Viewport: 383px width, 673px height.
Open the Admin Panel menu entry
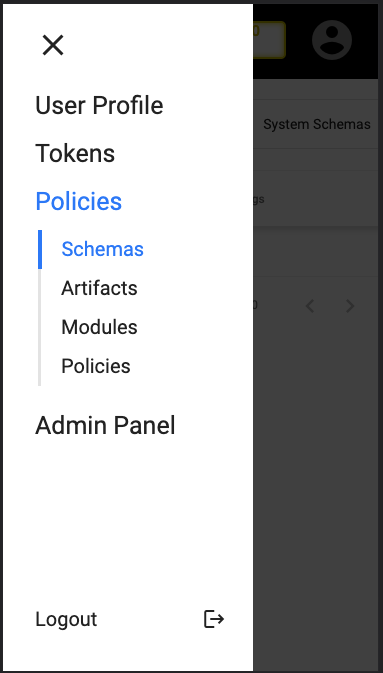(x=105, y=426)
